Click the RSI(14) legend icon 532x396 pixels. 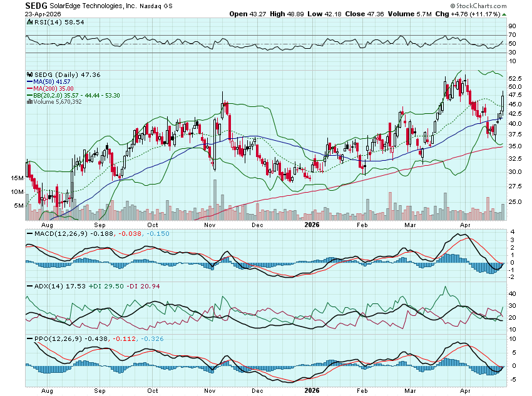[29, 22]
